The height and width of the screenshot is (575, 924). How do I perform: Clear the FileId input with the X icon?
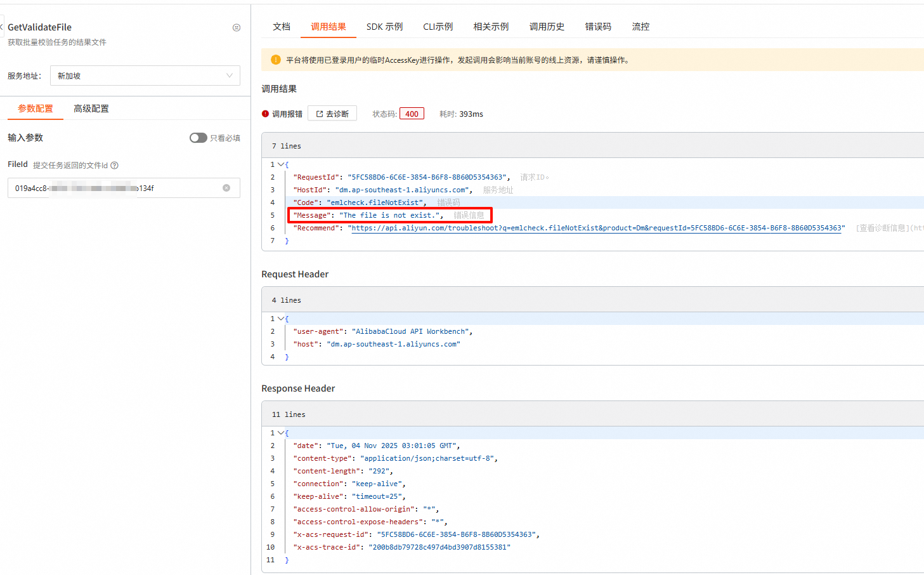[x=226, y=188]
